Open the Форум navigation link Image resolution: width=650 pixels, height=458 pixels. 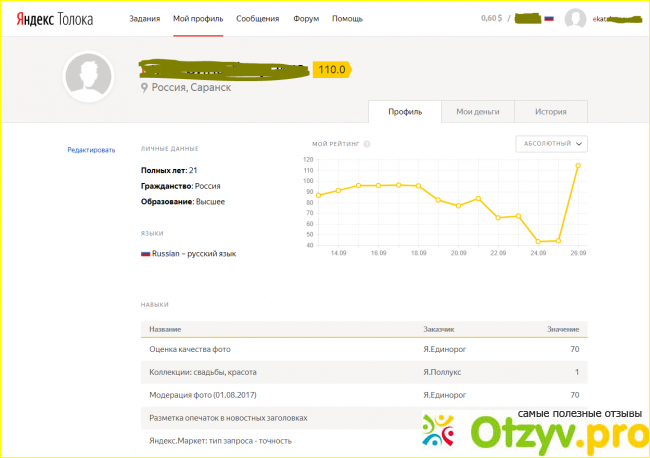pos(306,19)
